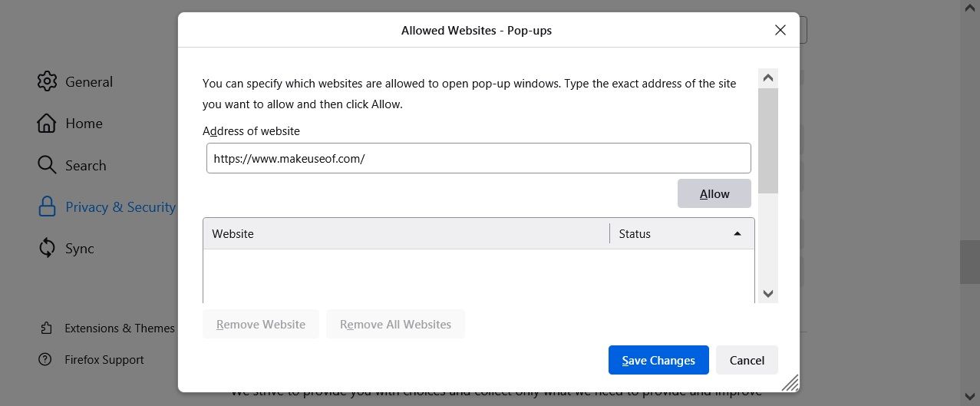The width and height of the screenshot is (980, 406).
Task: Open the Privacy & Security settings tab
Action: tap(120, 206)
